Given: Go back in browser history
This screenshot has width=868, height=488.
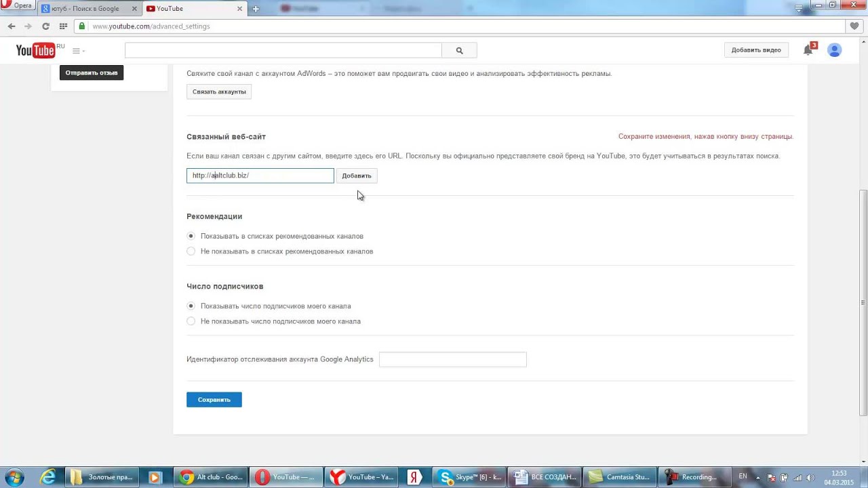Looking at the screenshot, I should tap(12, 26).
